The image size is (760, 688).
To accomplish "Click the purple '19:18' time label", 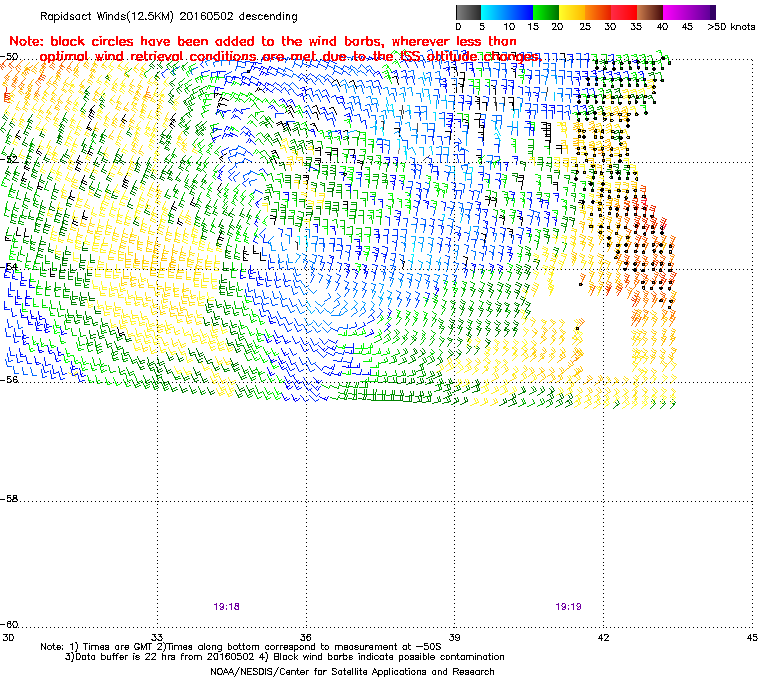I will click(226, 607).
